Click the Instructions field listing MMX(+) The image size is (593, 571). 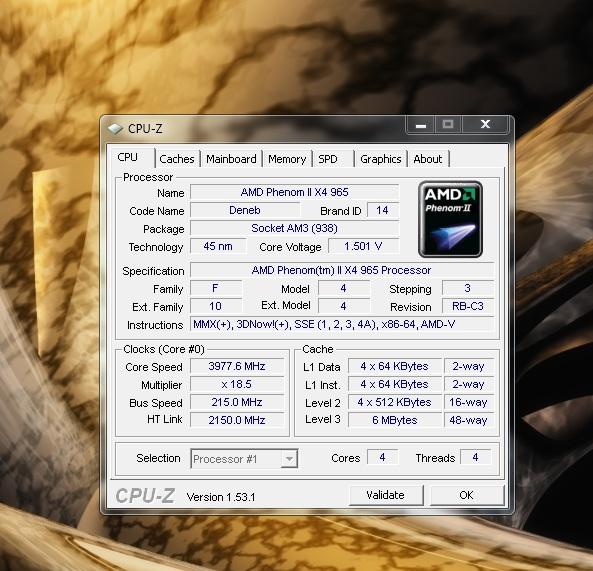pos(342,324)
